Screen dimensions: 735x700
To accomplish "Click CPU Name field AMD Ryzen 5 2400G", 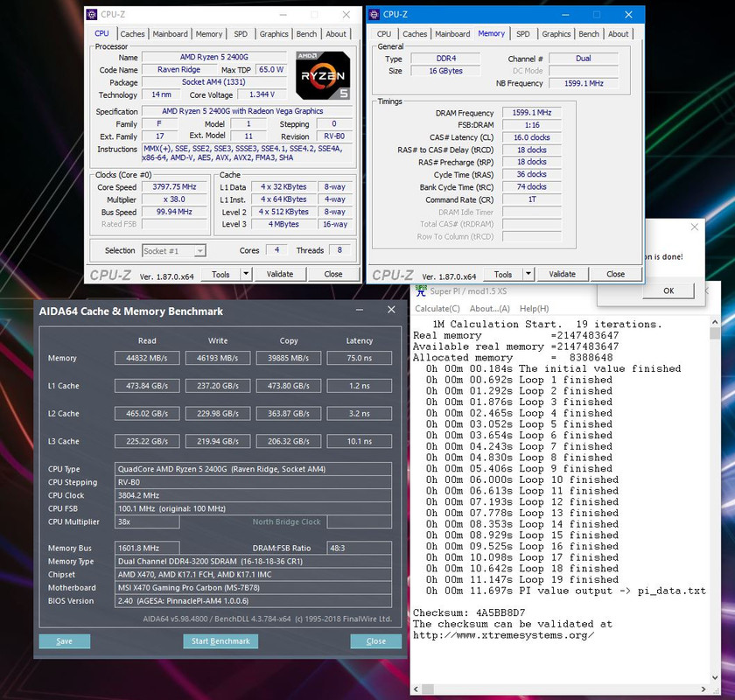I will pyautogui.click(x=214, y=57).
